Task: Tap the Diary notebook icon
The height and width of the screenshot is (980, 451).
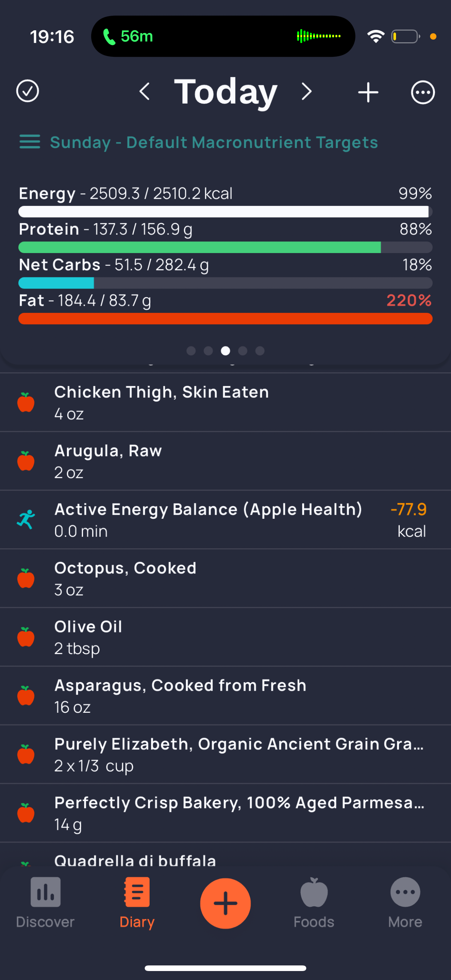Action: (137, 892)
